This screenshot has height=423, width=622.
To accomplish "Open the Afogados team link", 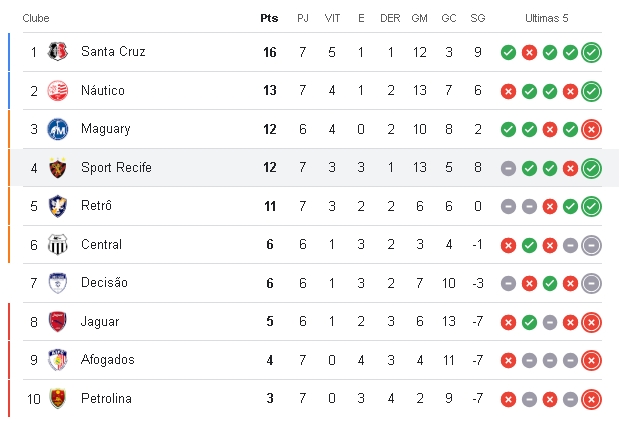I will point(108,360).
